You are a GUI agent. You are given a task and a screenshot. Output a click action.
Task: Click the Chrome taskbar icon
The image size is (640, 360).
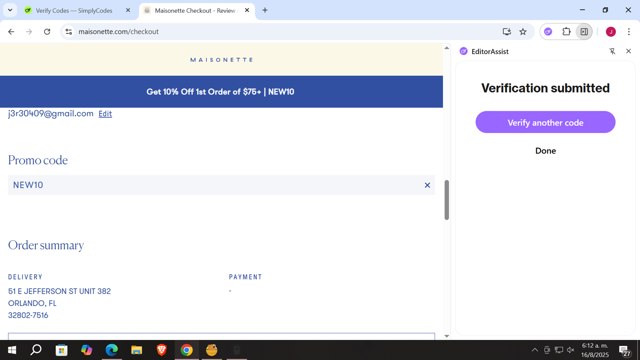(x=187, y=350)
